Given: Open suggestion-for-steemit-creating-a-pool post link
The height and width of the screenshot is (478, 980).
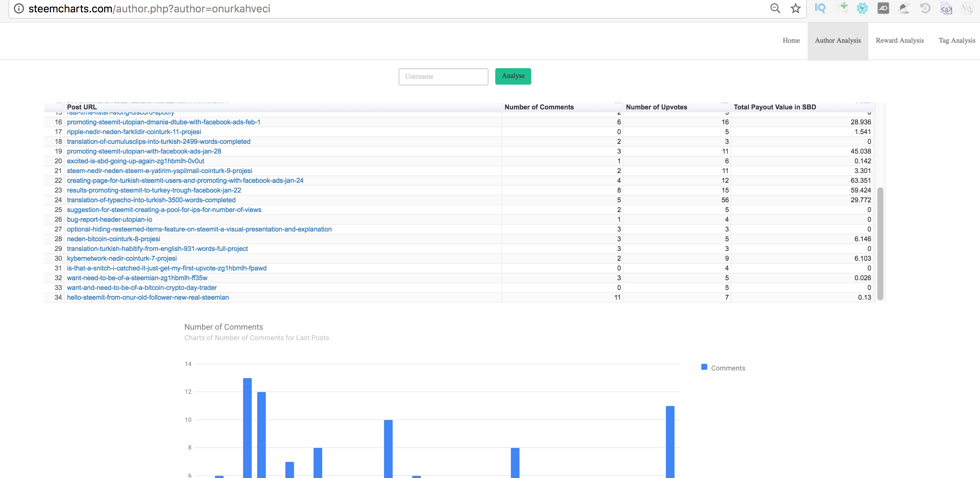Looking at the screenshot, I should point(164,210).
